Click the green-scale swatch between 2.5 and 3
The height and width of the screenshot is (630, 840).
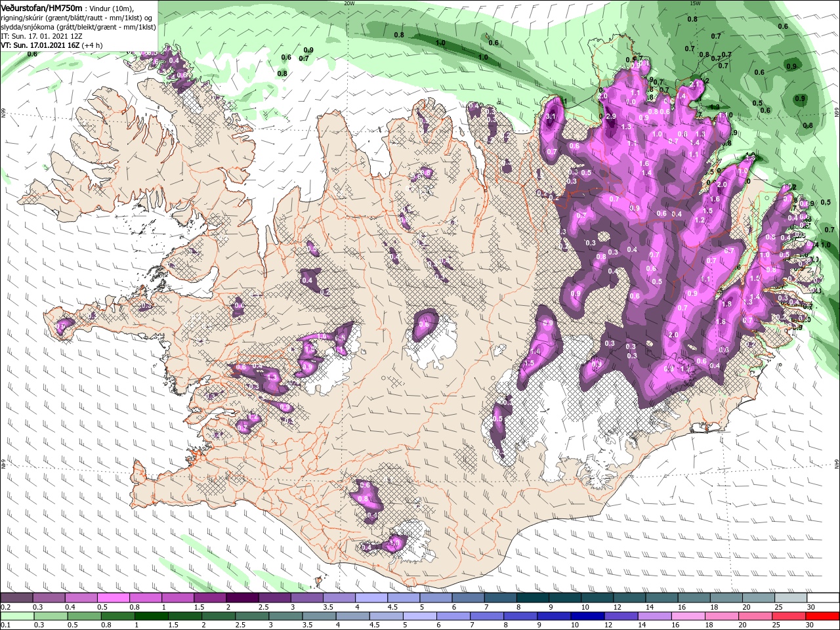pos(252,616)
